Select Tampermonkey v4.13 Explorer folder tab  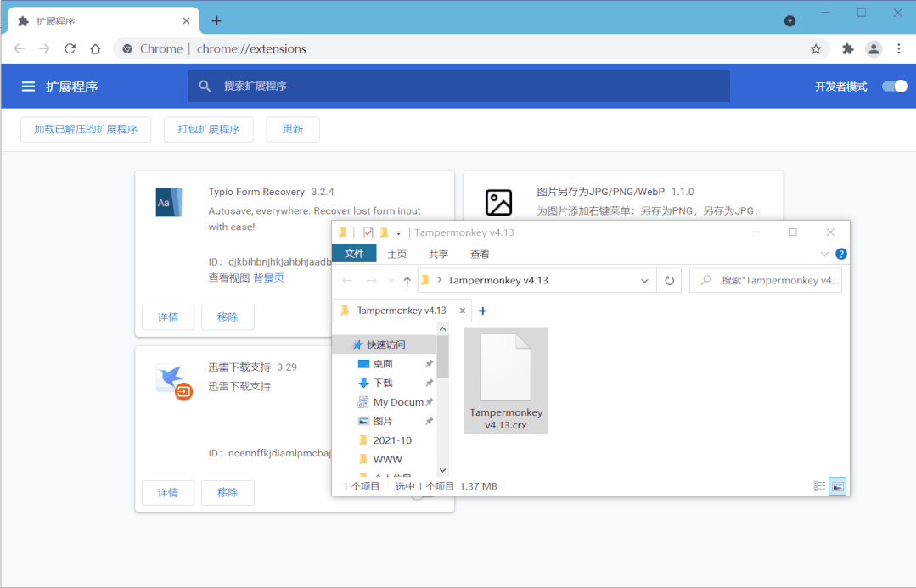coord(402,311)
